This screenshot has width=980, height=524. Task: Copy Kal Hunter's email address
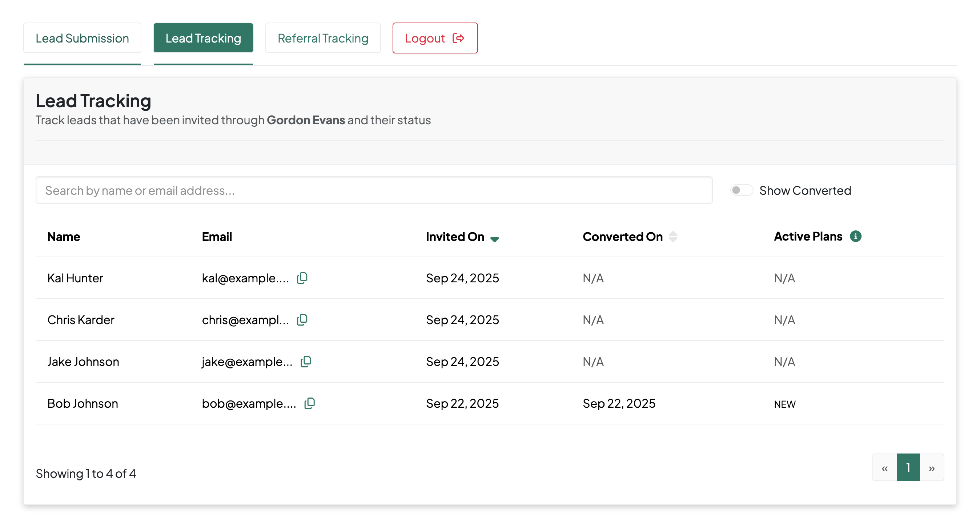point(302,278)
